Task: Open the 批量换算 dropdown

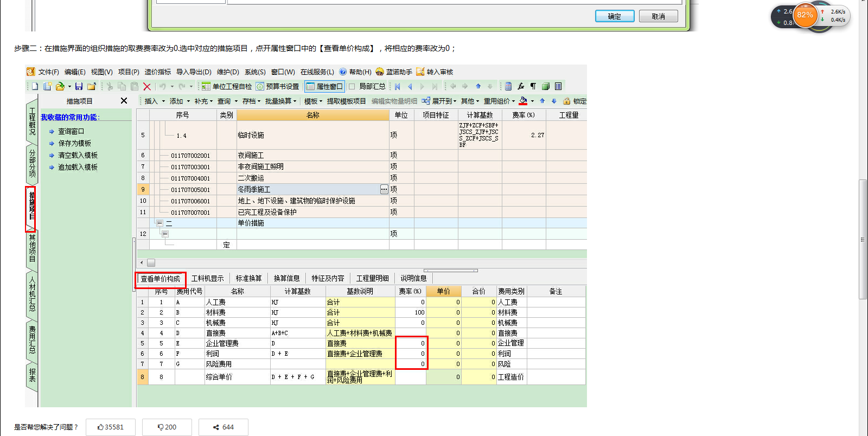Action: coord(280,101)
